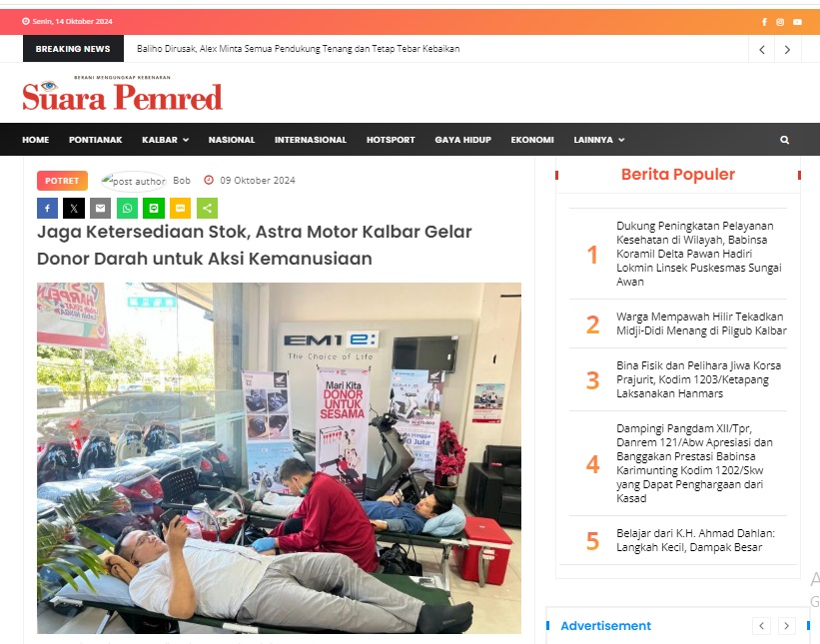Open site search magnifier icon
Viewport: 820px width, 644px height.
coord(784,140)
